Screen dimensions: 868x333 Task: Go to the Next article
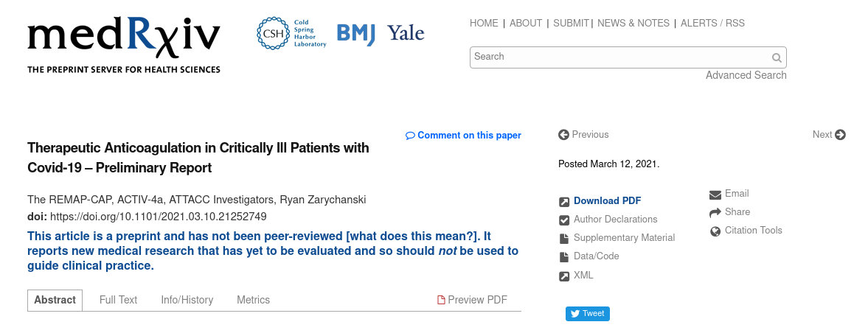[828, 135]
